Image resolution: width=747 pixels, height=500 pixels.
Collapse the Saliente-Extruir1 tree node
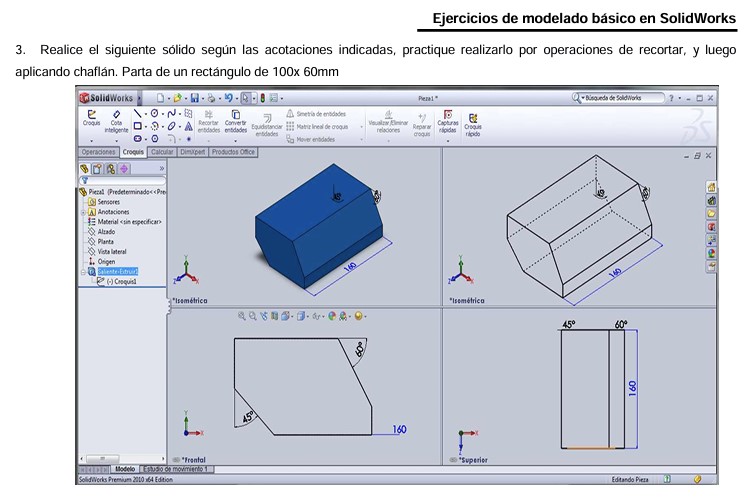[83, 272]
